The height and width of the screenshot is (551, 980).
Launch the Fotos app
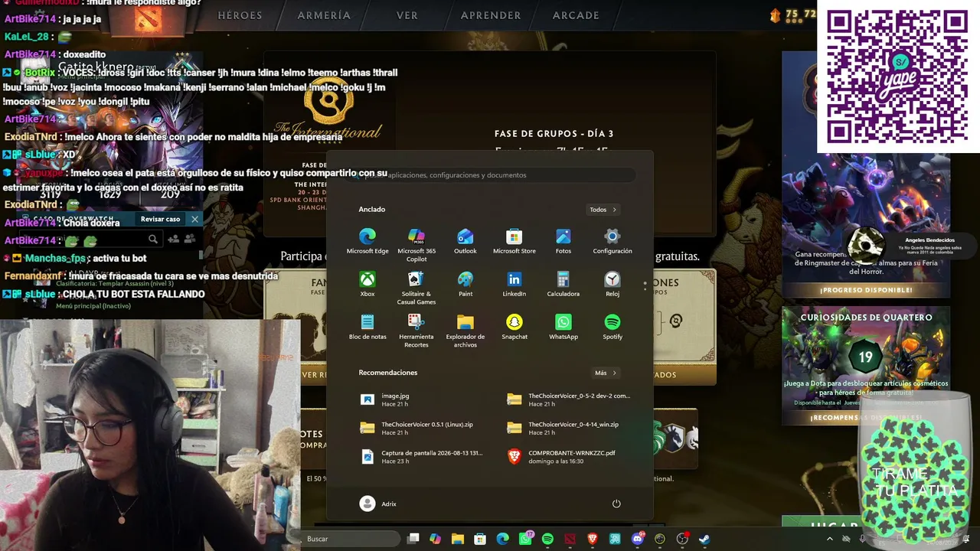pos(563,241)
